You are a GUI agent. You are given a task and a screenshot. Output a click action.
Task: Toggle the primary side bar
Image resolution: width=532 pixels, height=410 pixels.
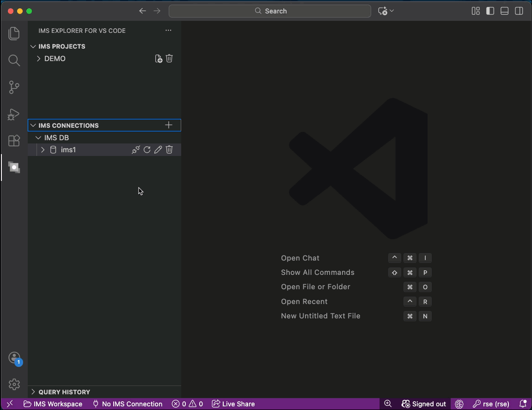pos(490,11)
